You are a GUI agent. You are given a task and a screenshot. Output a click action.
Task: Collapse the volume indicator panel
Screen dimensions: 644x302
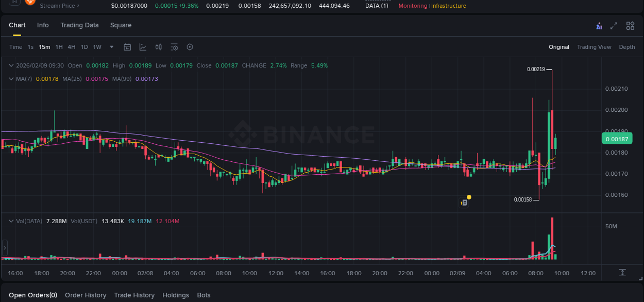pyautogui.click(x=11, y=221)
